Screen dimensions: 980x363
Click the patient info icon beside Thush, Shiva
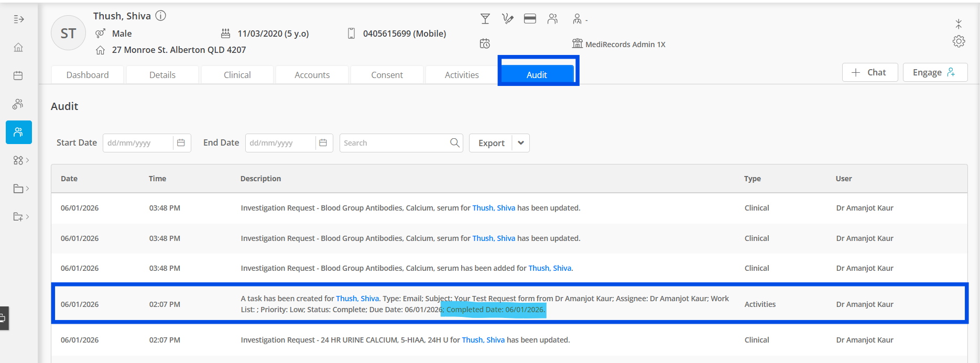(x=161, y=16)
